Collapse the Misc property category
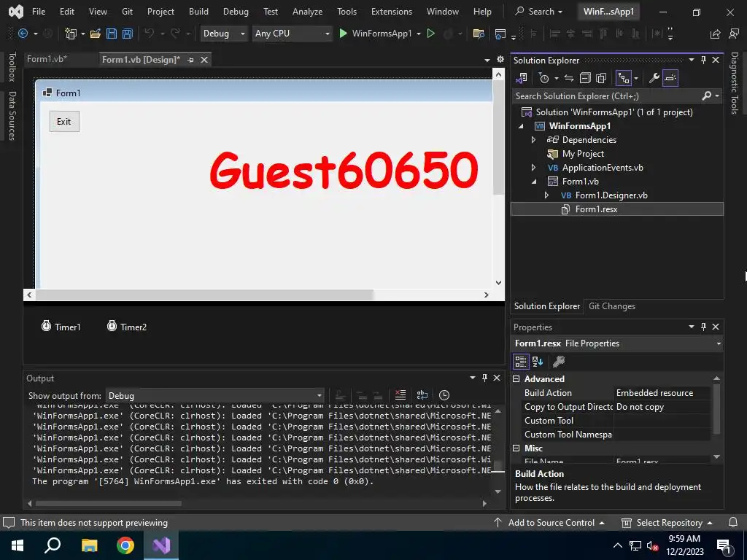The image size is (747, 560). tap(516, 448)
